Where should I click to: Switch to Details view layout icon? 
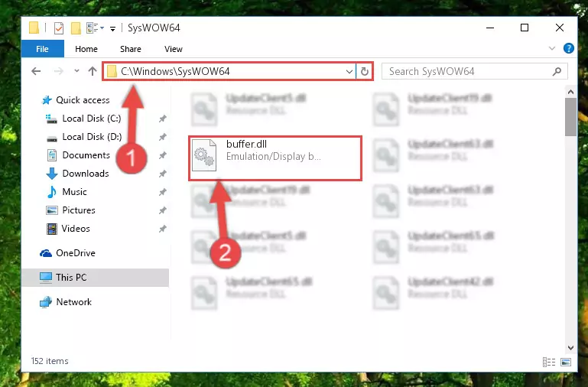pos(549,362)
